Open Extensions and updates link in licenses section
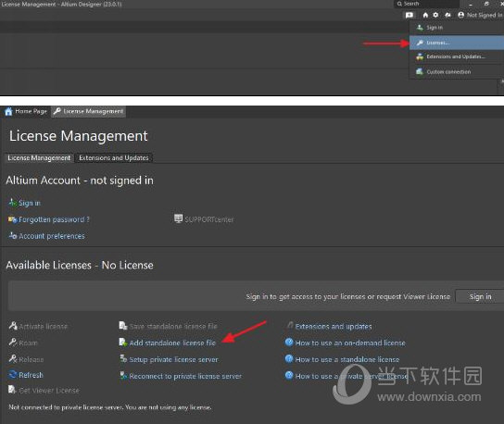This screenshot has width=504, height=424. click(x=334, y=327)
